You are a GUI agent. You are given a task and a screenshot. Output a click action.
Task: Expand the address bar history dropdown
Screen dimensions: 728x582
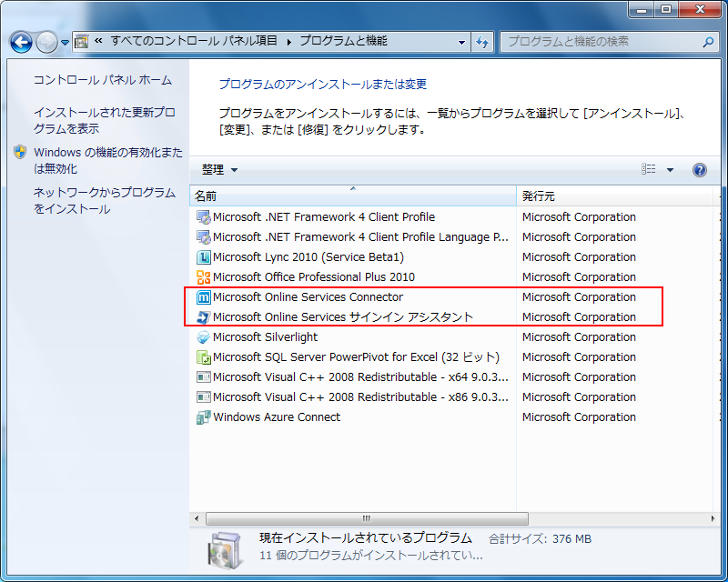461,42
